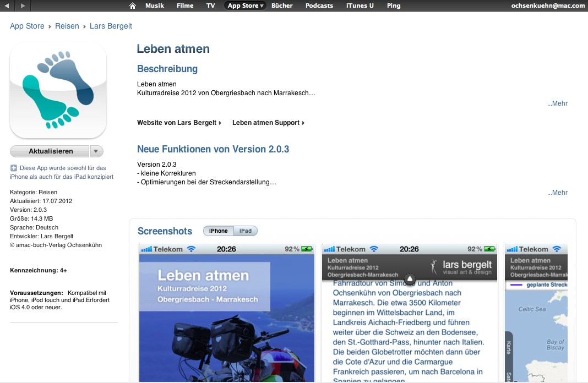Expand version notes with second ...Mehr link
This screenshot has width=588, height=383.
click(557, 192)
